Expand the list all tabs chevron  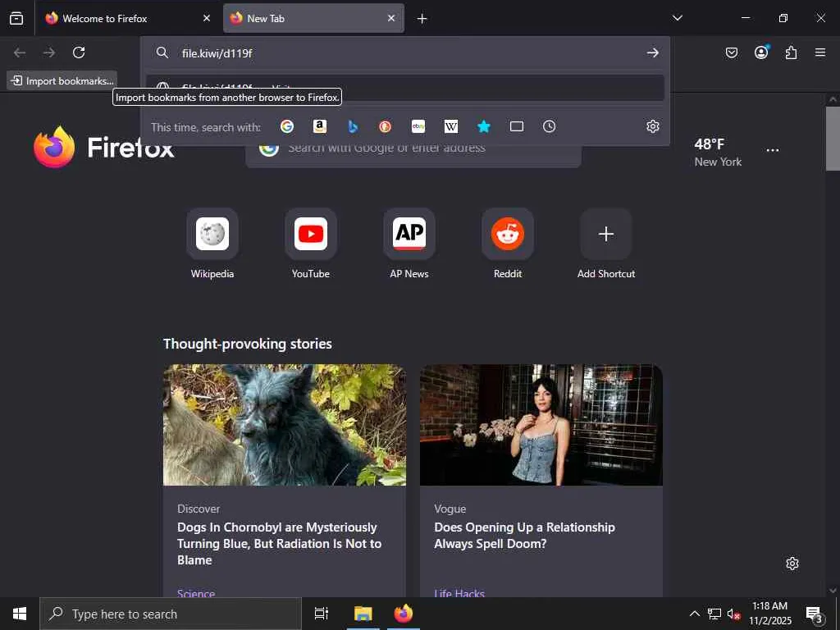point(677,18)
